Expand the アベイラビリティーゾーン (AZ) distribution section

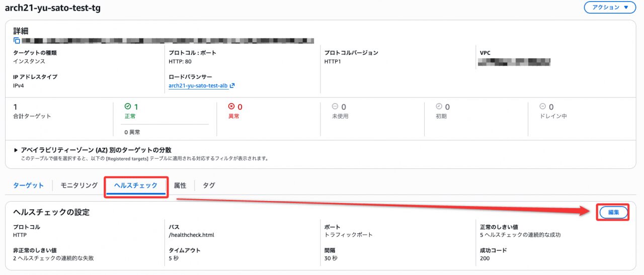coord(17,150)
